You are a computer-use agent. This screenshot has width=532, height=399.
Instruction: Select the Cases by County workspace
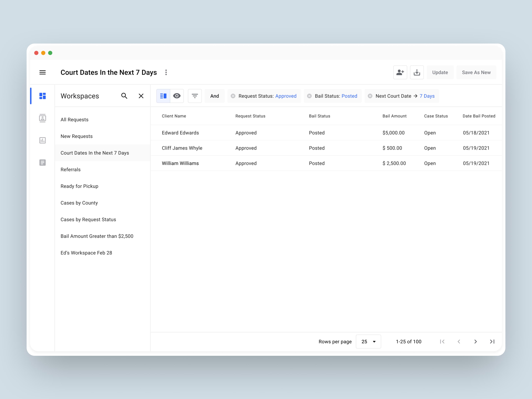coord(79,203)
